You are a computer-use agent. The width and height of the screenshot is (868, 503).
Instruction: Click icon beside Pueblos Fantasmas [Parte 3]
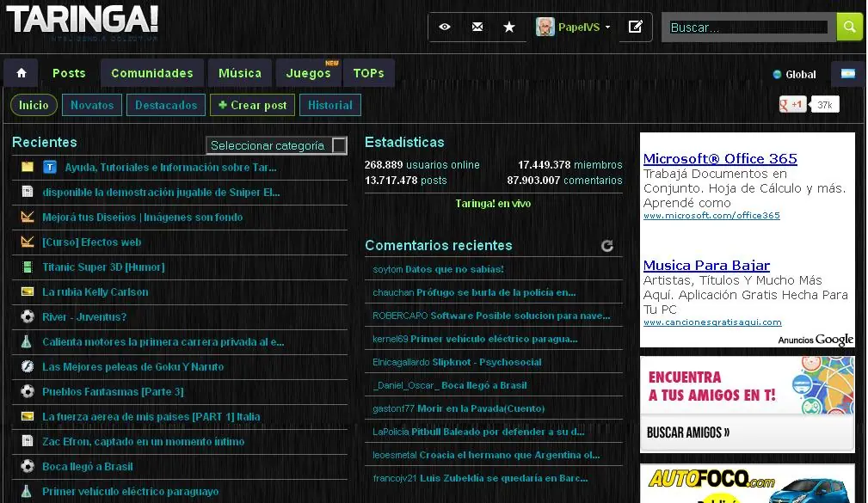(28, 391)
